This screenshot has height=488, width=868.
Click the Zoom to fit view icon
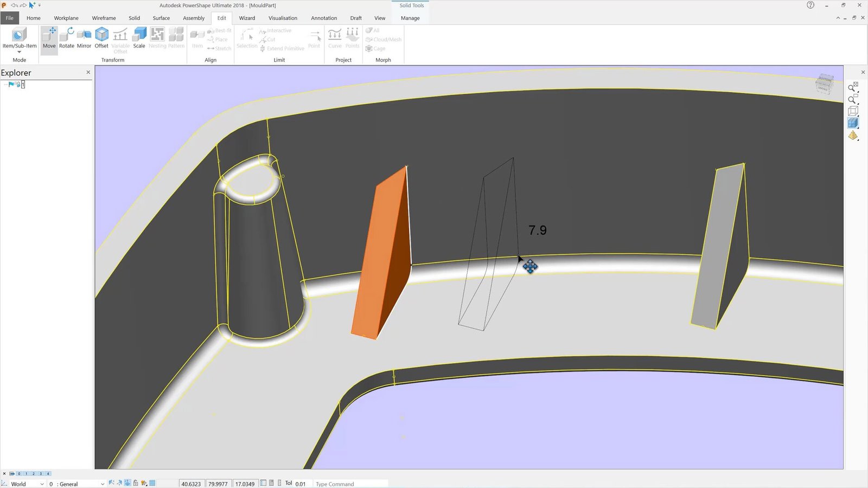click(853, 87)
